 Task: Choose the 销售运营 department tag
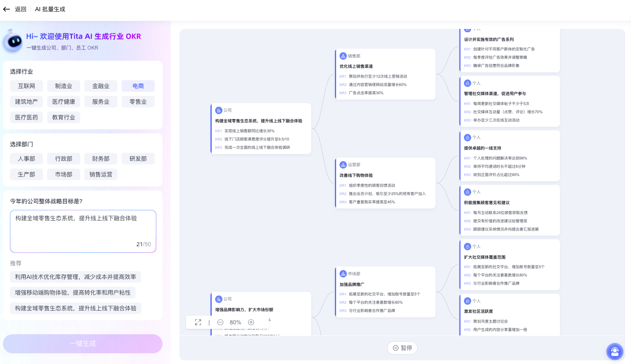(101, 174)
